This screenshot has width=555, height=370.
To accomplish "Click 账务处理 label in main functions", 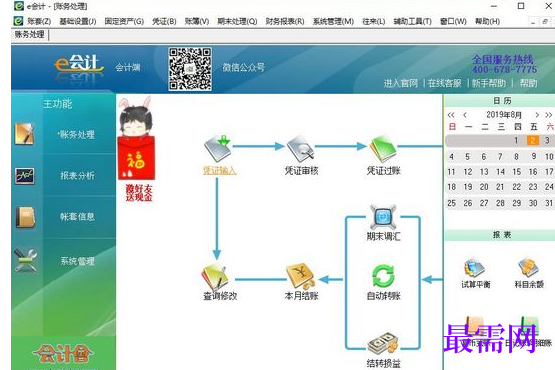I will [x=76, y=135].
